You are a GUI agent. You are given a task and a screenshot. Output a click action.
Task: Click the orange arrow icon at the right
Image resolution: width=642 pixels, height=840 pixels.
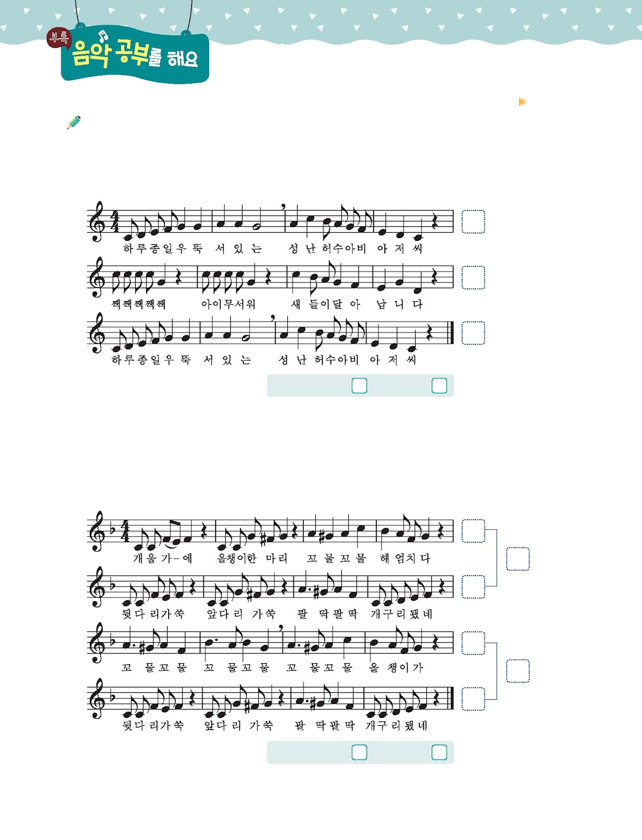(522, 102)
